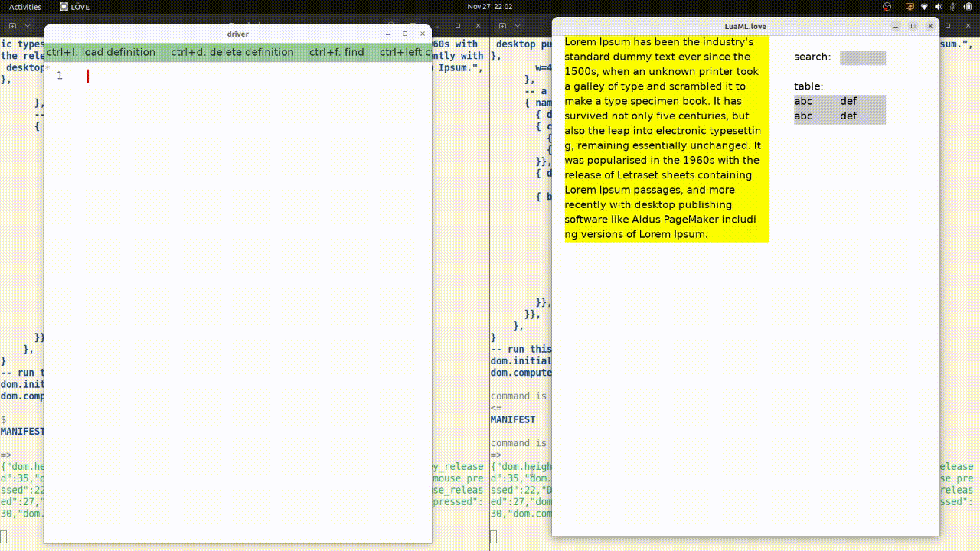Click the yellow Lorem Ipsum text block
The height and width of the screenshot is (551, 980).
pos(665,139)
